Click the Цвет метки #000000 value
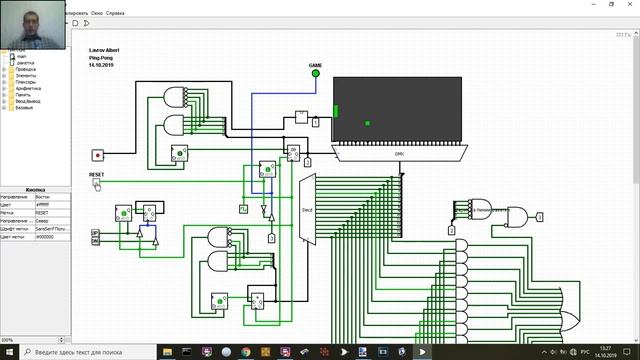This screenshot has height=360, width=640. tap(52, 237)
